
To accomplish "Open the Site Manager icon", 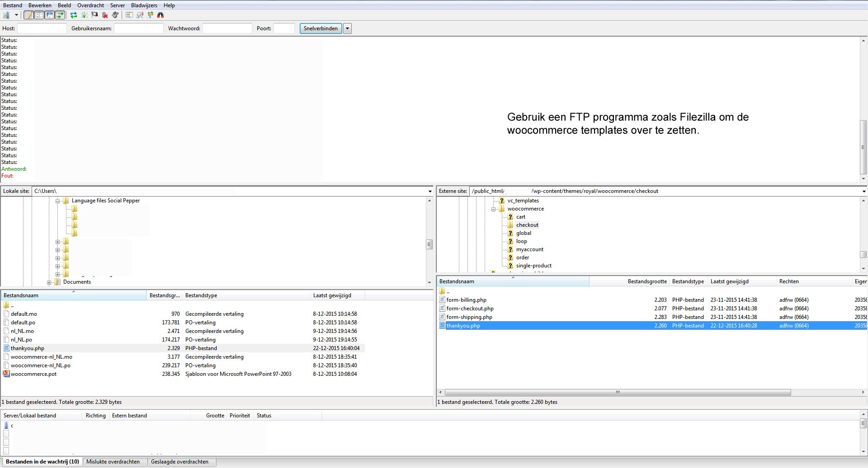I will point(6,15).
